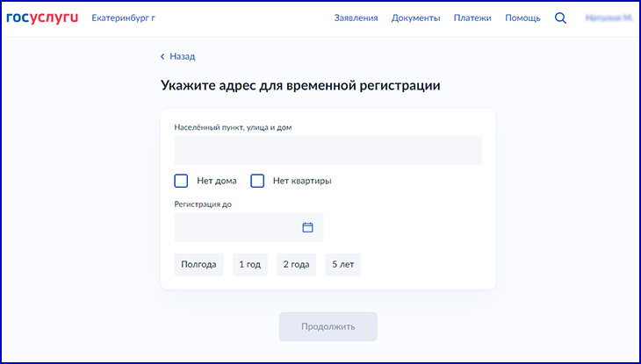Image resolution: width=641 pixels, height=364 pixels.
Task: Pick the 2 года registration period
Action: click(296, 264)
